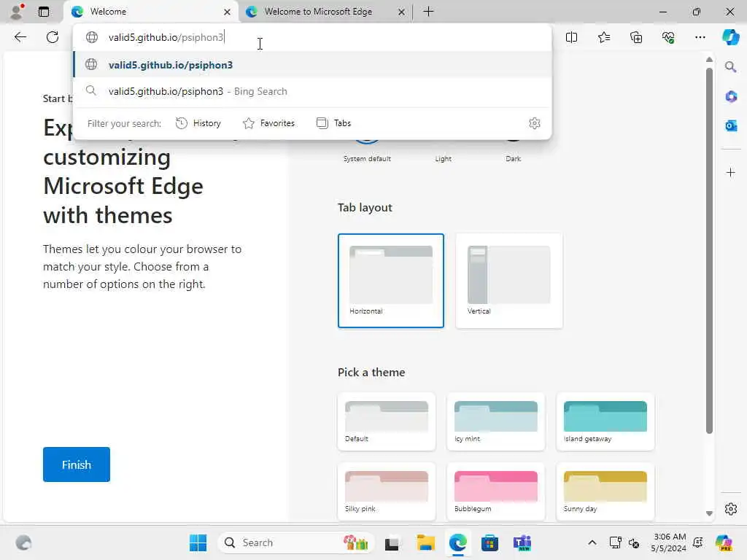Open Collections icon in toolbar

coord(636,37)
